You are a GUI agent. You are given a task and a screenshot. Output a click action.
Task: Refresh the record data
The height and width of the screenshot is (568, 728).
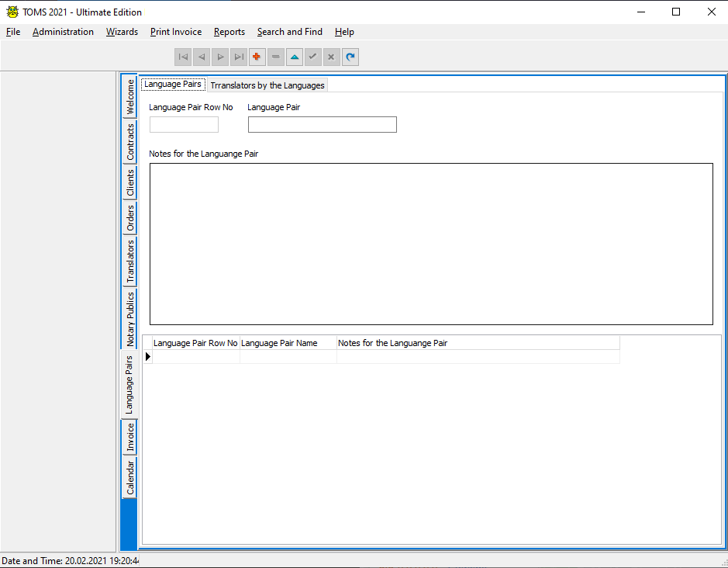click(x=350, y=56)
